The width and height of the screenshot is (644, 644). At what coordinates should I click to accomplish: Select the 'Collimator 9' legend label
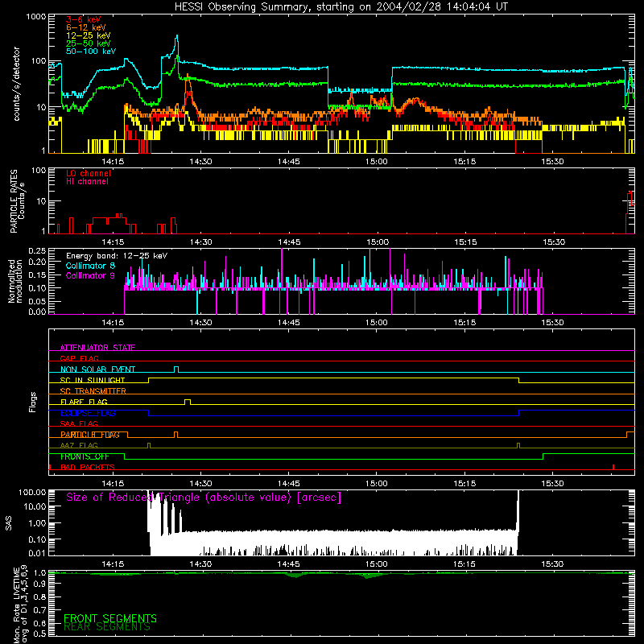90,275
